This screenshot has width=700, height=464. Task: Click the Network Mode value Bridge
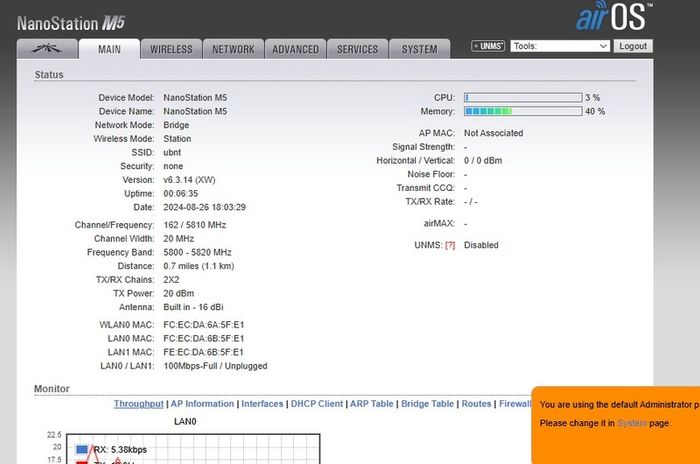[176, 125]
